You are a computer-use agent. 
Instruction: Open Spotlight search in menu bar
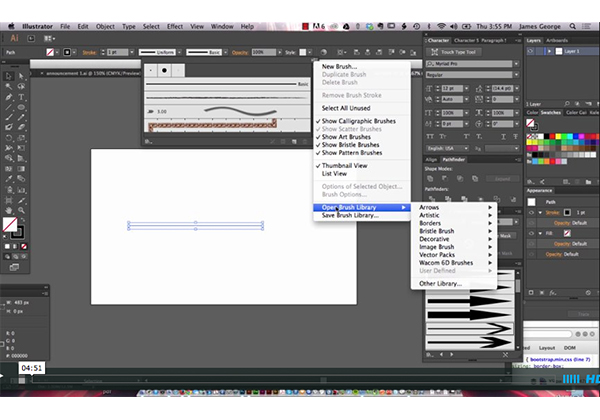pos(572,26)
